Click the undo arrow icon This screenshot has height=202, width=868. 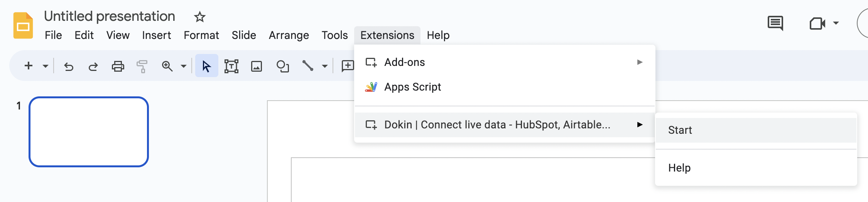[x=69, y=66]
